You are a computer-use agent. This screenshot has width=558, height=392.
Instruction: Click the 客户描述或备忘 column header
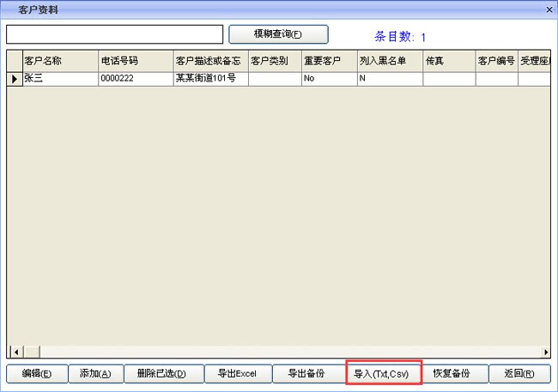(211, 61)
